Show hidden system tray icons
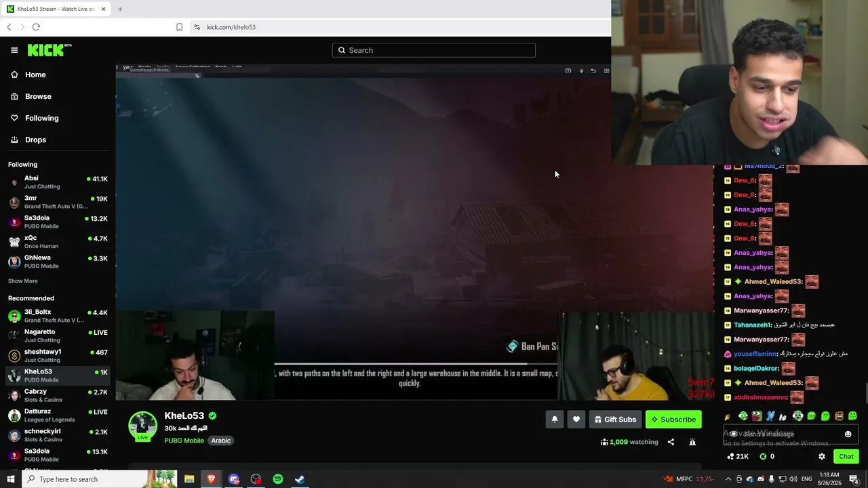This screenshot has width=868, height=488. 728,479
